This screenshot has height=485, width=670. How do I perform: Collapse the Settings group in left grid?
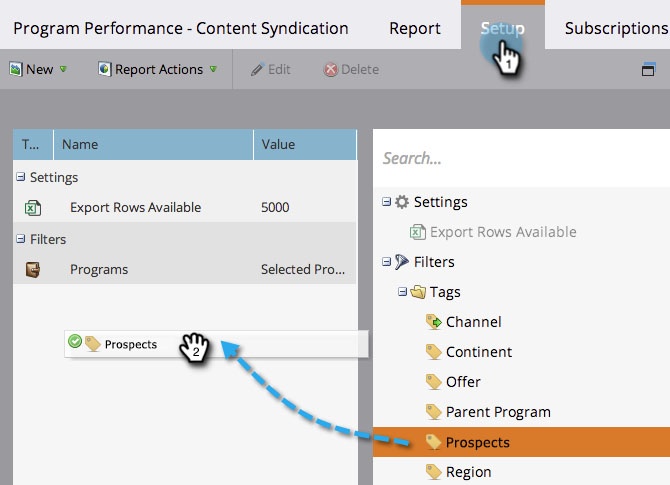pos(21,177)
